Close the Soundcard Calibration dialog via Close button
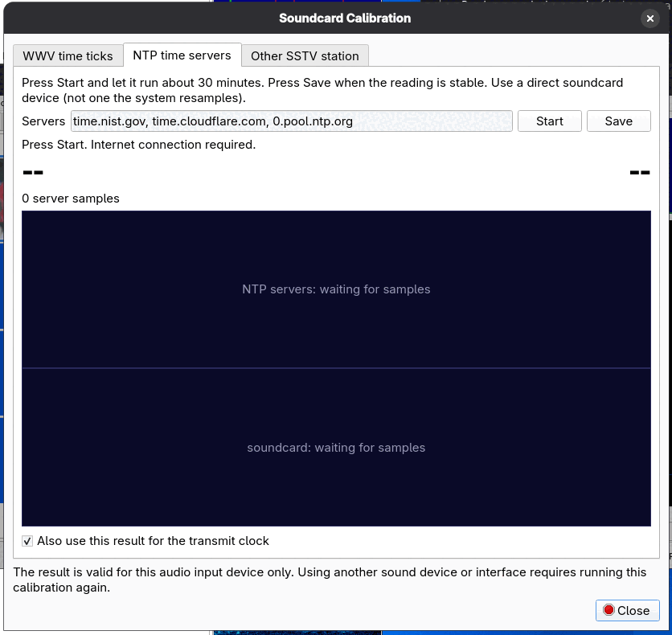This screenshot has width=672, height=635. click(627, 611)
